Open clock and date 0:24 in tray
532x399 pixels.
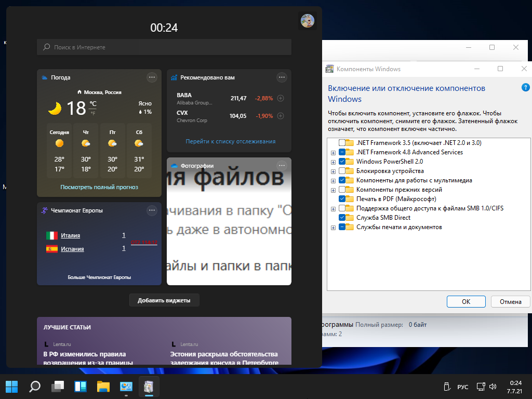(515, 387)
